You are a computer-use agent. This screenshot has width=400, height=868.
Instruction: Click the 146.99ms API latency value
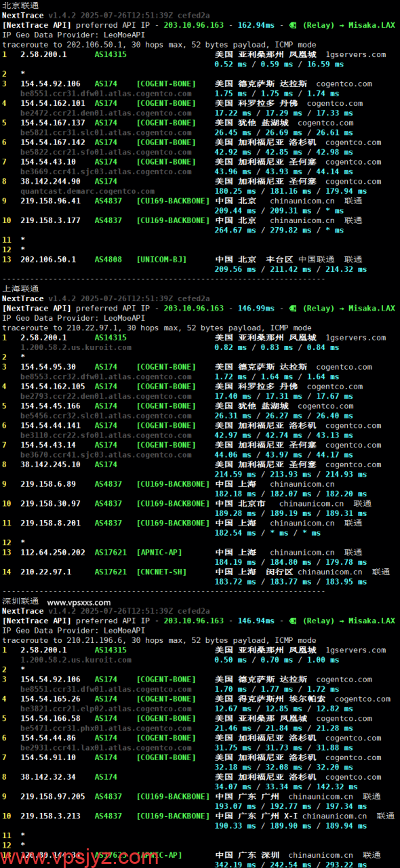point(255,309)
